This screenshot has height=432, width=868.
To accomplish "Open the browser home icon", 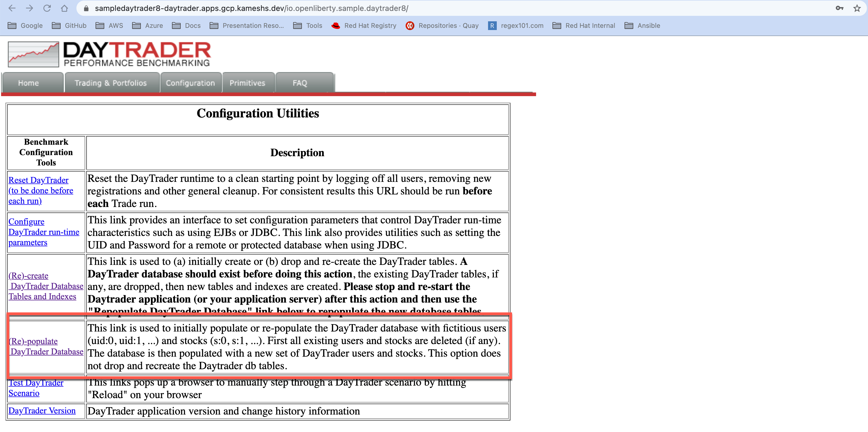I will [64, 8].
